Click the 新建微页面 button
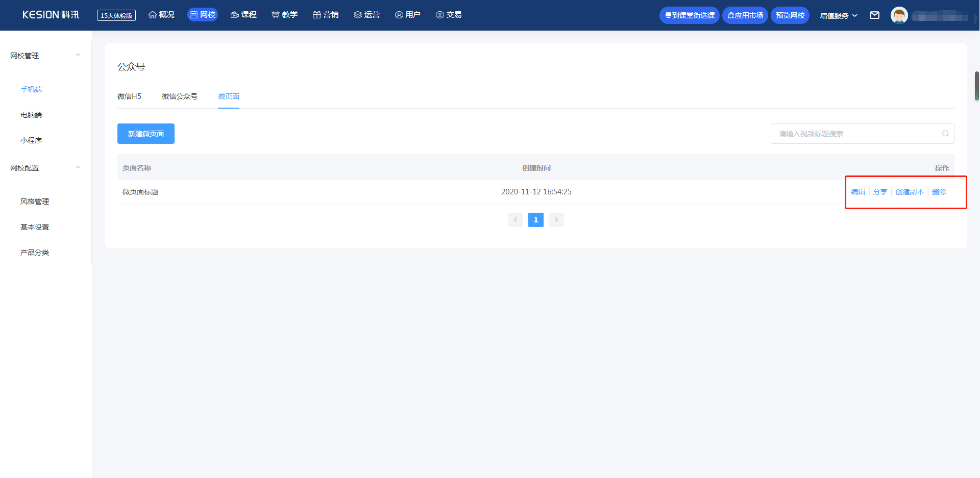Image resolution: width=980 pixels, height=478 pixels. (146, 134)
